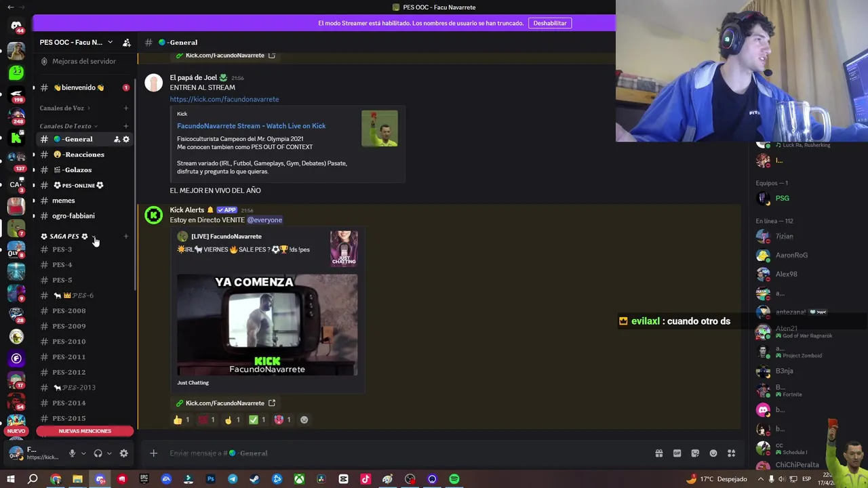The width and height of the screenshot is (868, 488).
Task: Toggle the red 100 reaction
Action: coord(206,420)
